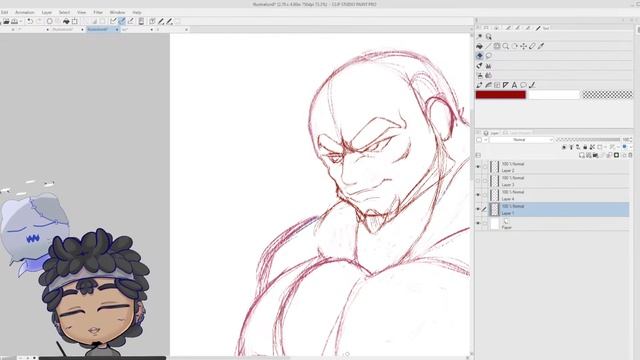Select the Fill bucket tool in the tool palette
640x360 pixels.
[480, 46]
